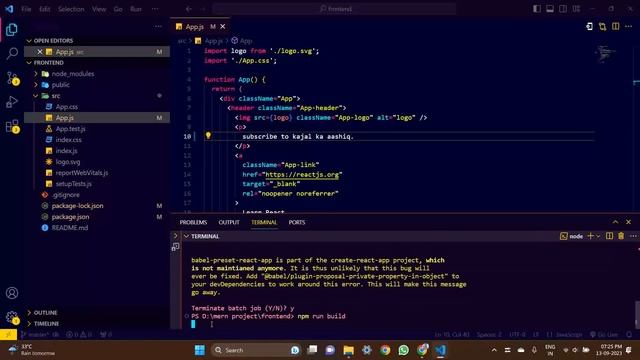Split the terminal

tap(609, 236)
